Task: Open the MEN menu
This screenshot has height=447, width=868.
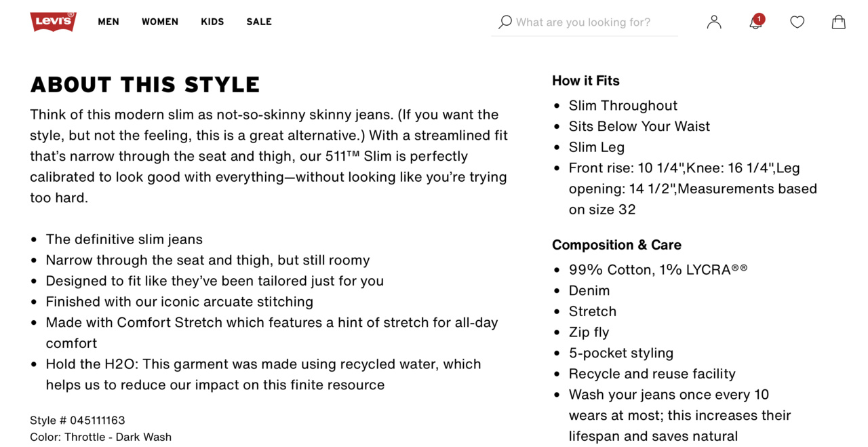Action: click(x=108, y=22)
